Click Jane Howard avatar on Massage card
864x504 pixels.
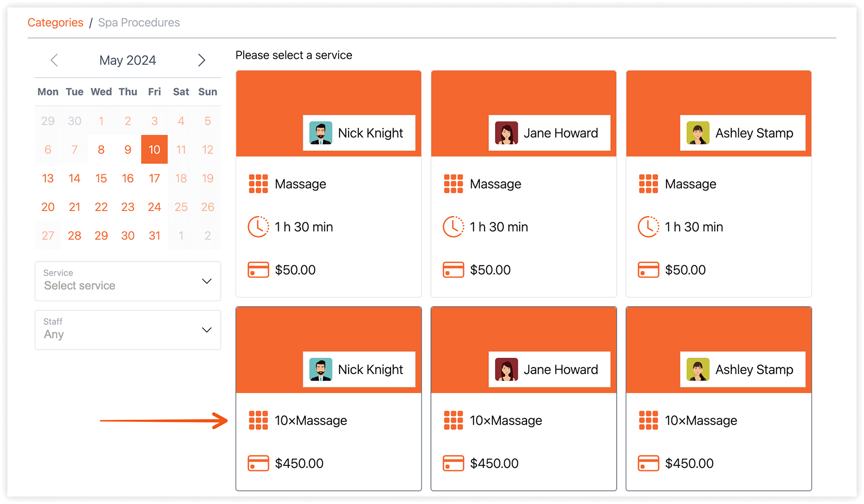(x=506, y=133)
